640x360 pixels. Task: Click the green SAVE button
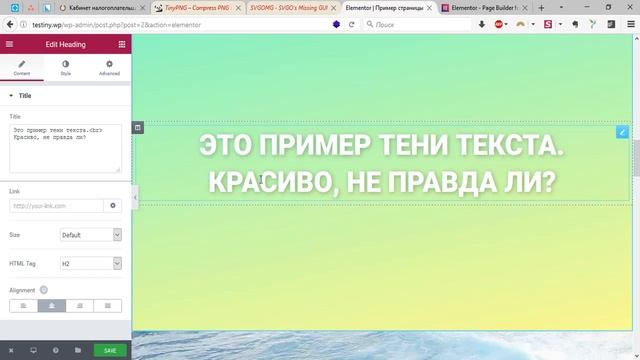point(110,350)
